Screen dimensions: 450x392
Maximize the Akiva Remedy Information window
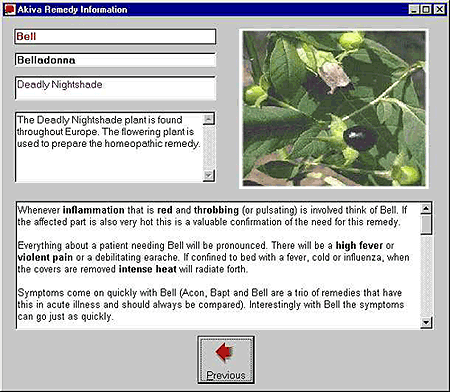[426, 9]
